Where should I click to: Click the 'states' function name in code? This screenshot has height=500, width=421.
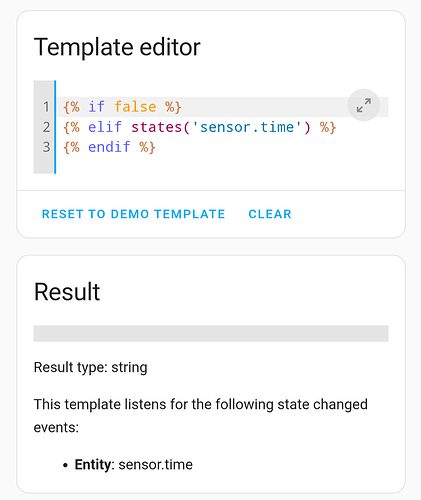point(156,127)
